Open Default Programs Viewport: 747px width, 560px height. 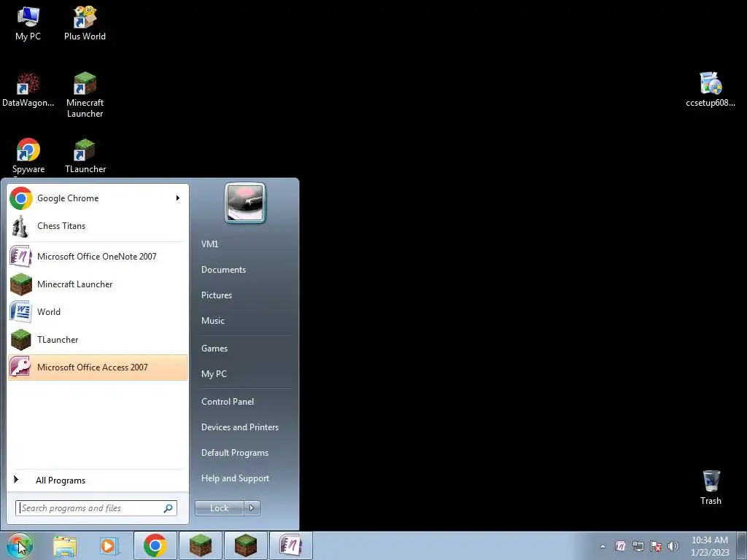click(x=235, y=453)
